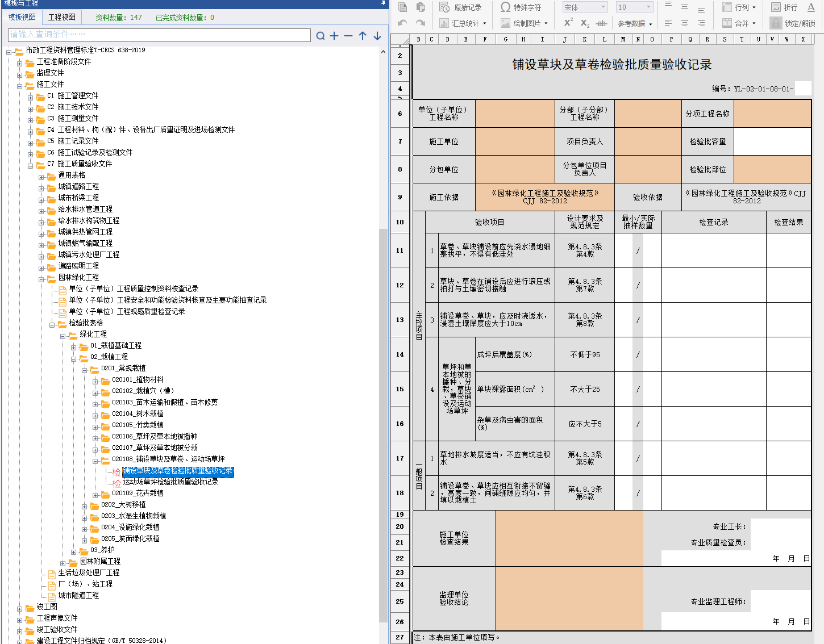This screenshot has height=644, width=824.
Task: Insert 特殊字符 special character
Action: [521, 7]
